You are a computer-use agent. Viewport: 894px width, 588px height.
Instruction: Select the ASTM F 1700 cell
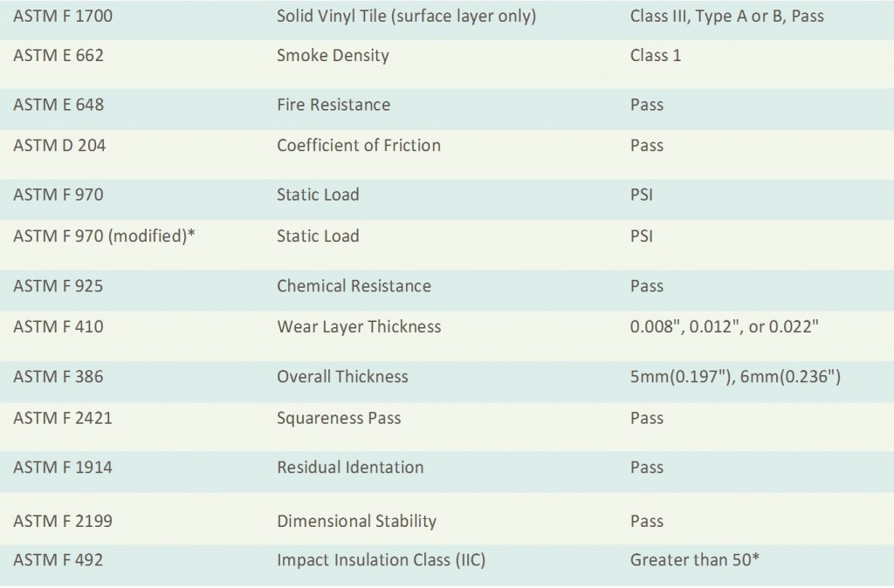point(63,16)
